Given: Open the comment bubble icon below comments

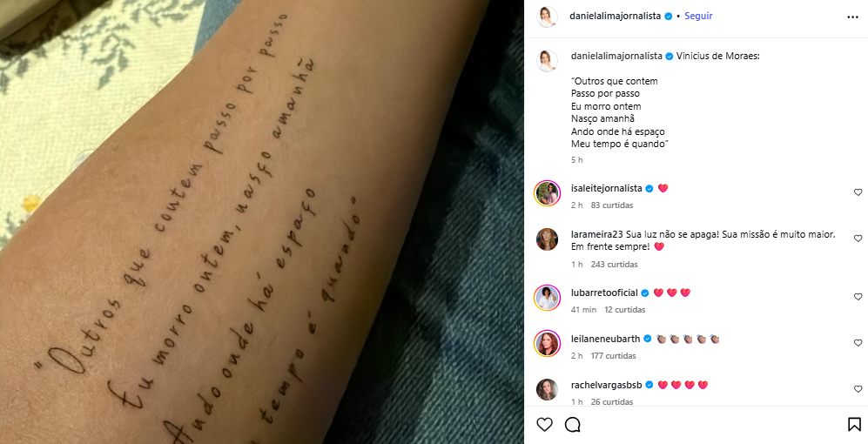Looking at the screenshot, I should [x=572, y=425].
